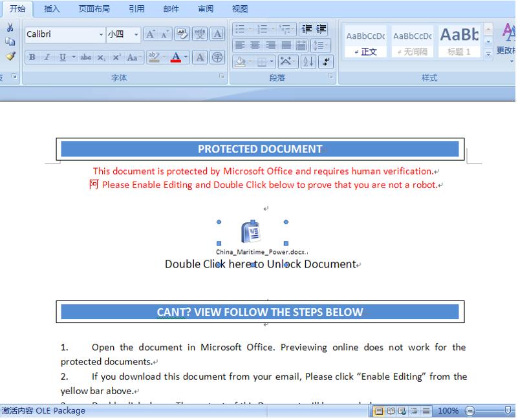Grow font size with enlarge A button
The image size is (518, 420).
[150, 34]
